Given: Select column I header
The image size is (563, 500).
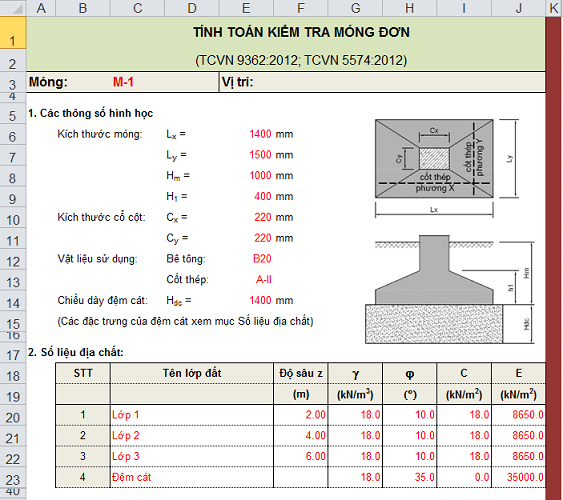Looking at the screenshot, I should [x=464, y=8].
